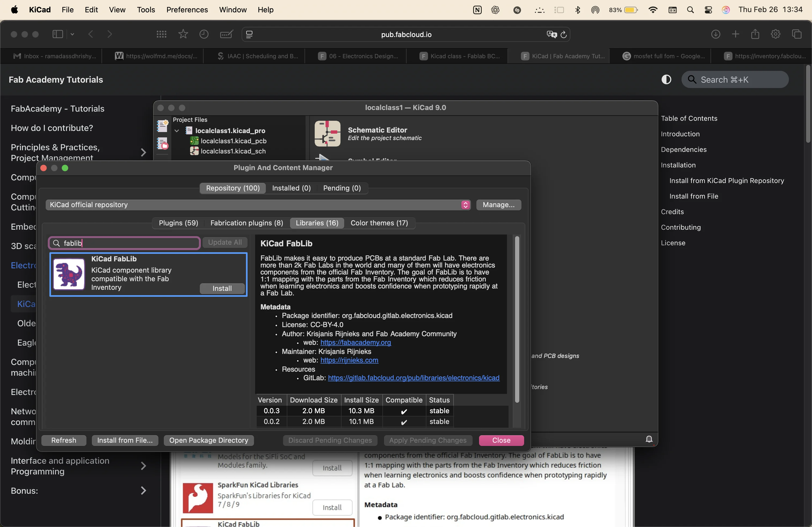Screen dimensions: 812x527
Task: Open the KiCad official repository dropdown
Action: (258, 205)
